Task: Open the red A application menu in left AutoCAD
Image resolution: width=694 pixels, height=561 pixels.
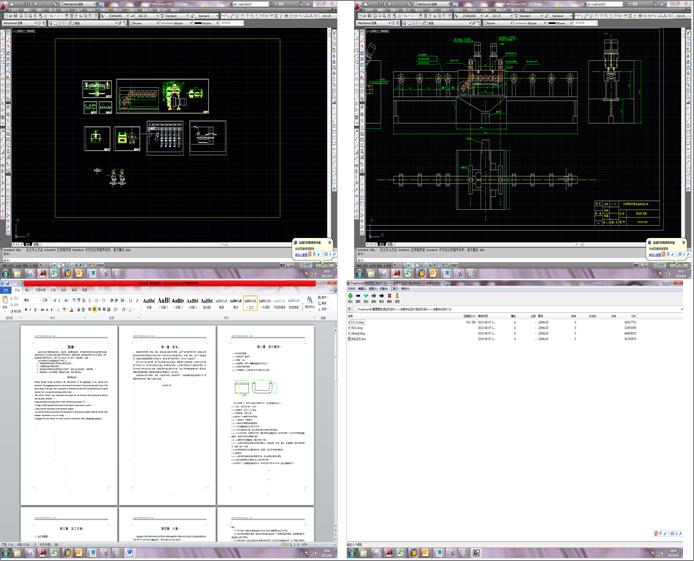Action: click(5, 5)
